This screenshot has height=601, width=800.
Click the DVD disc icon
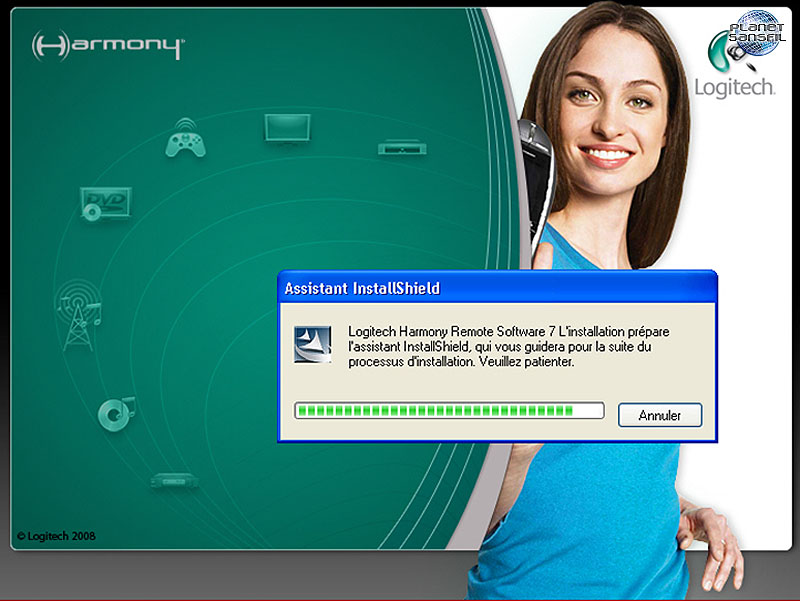106,204
